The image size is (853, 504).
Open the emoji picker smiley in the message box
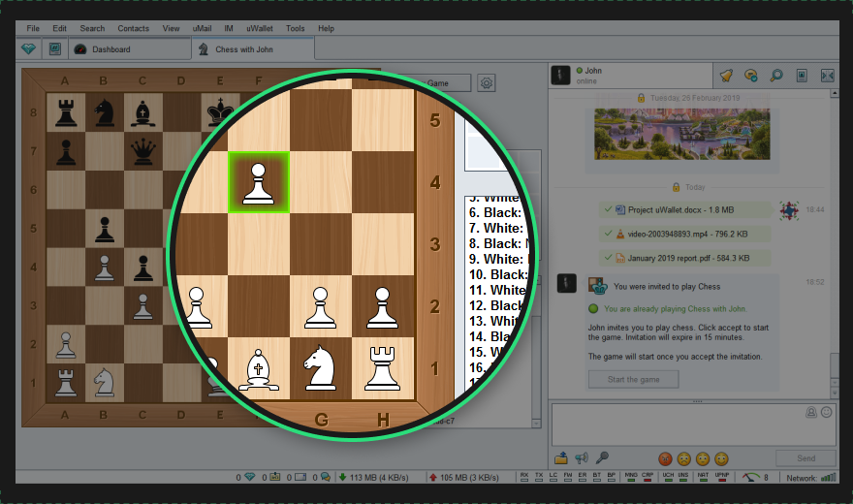click(x=826, y=412)
